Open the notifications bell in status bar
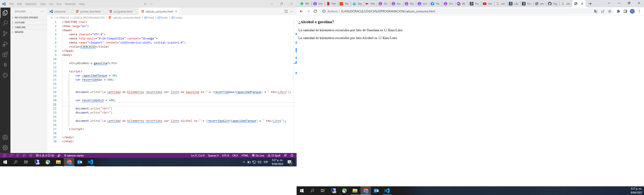Image resolution: width=644 pixels, height=195 pixels. point(292,155)
